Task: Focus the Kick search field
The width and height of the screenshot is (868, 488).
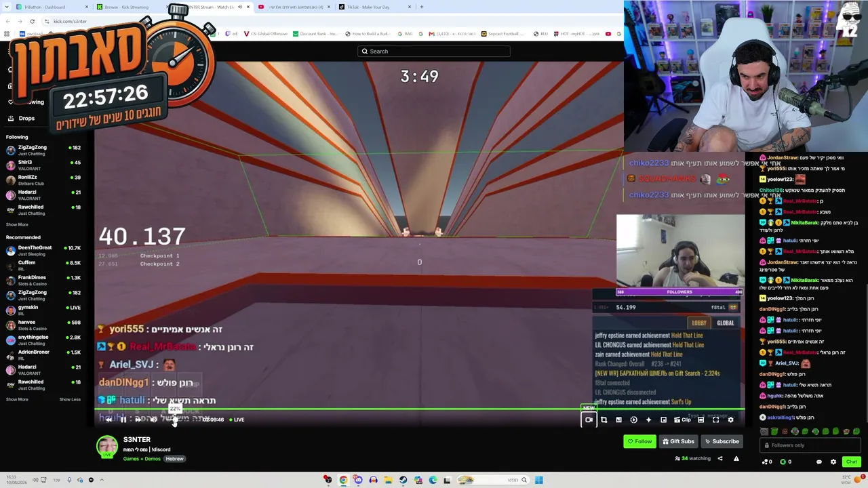Action: click(434, 52)
